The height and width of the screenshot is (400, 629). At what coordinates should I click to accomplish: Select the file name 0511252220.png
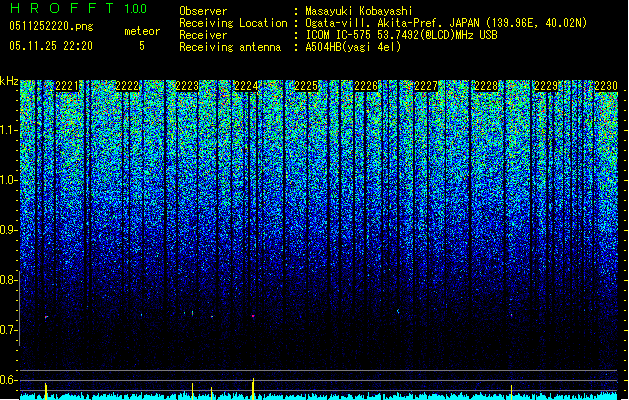51,26
